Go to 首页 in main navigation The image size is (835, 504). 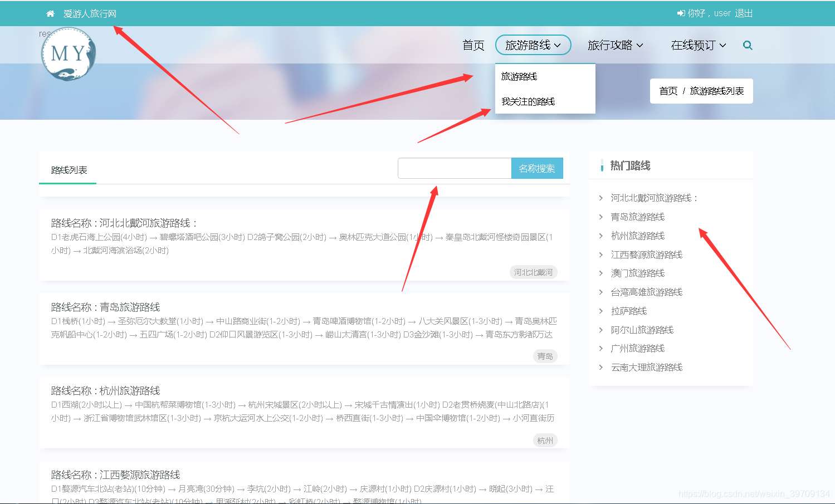[x=473, y=45]
